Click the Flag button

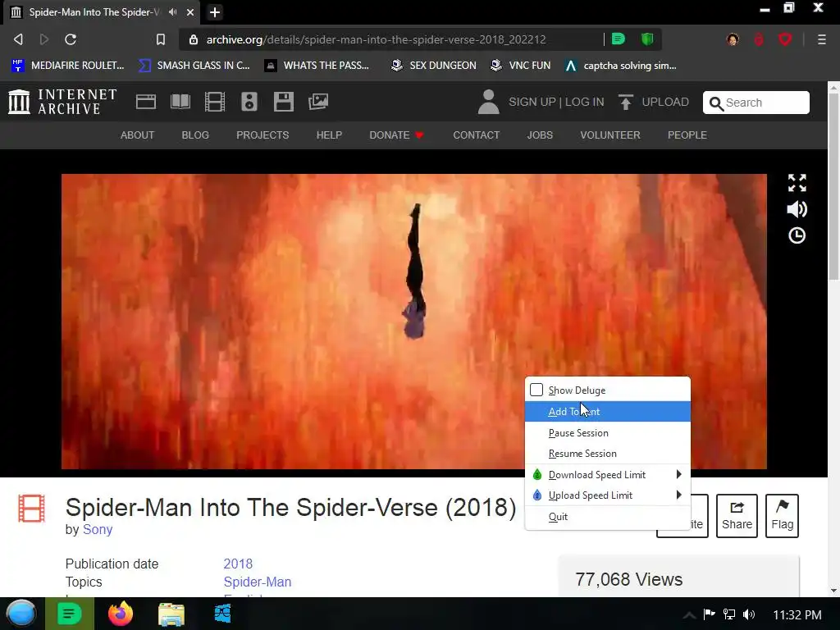[782, 515]
